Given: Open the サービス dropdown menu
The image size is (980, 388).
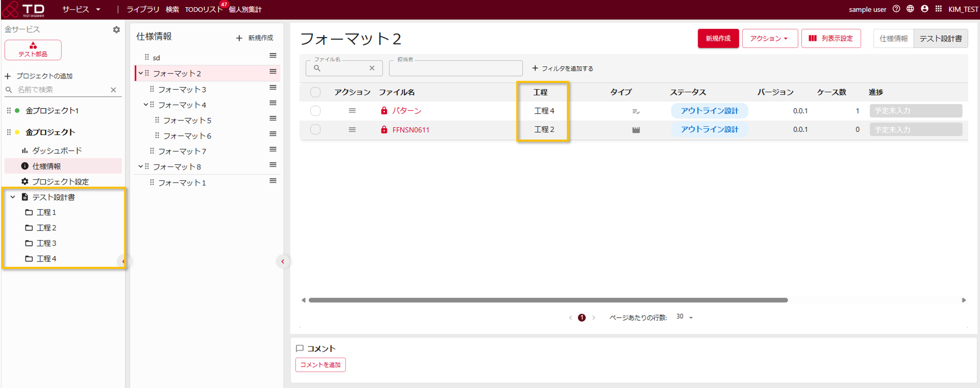Looking at the screenshot, I should point(81,10).
